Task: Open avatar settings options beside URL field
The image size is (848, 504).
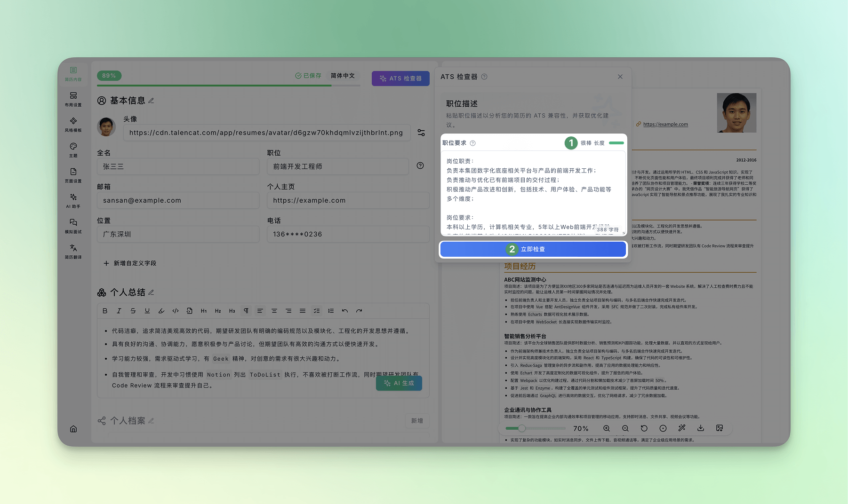Action: coord(421,133)
